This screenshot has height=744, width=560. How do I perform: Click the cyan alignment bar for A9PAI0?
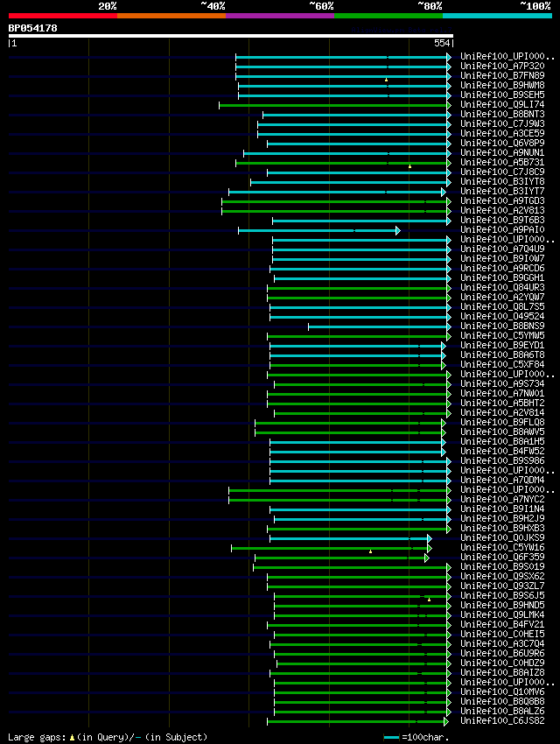point(318,230)
